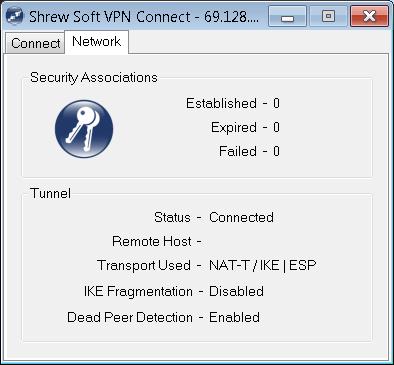This screenshot has width=394, height=365.
Task: Switch to the Connect tab
Action: (35, 43)
